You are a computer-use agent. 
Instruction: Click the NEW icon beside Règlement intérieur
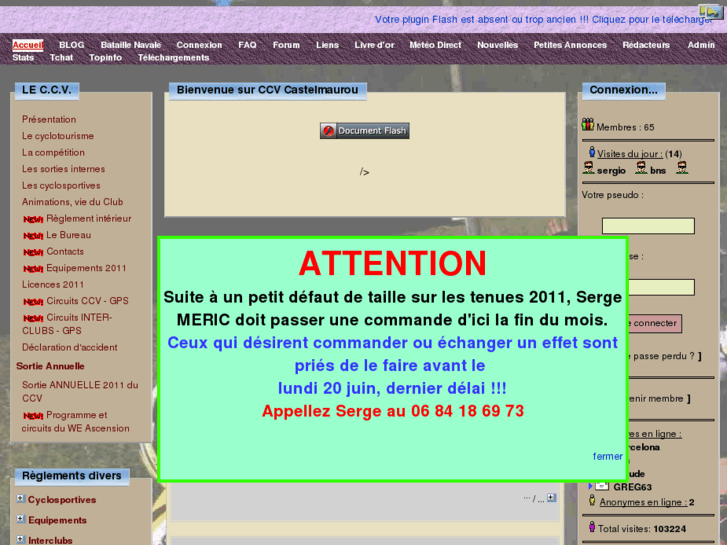[33, 219]
